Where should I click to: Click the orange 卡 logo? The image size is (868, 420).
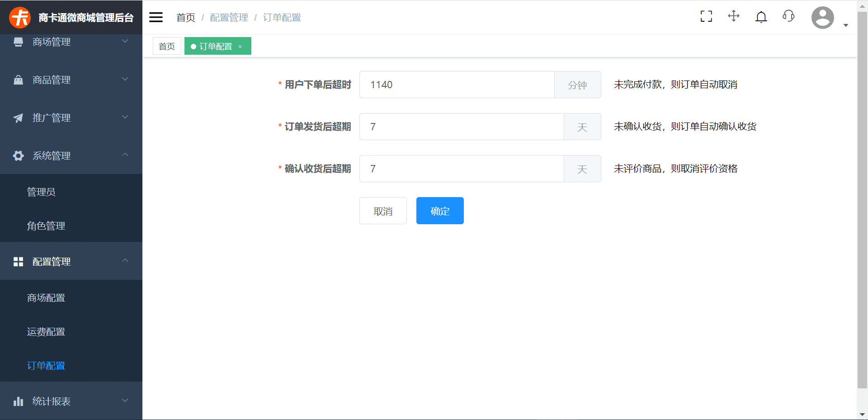pos(19,17)
